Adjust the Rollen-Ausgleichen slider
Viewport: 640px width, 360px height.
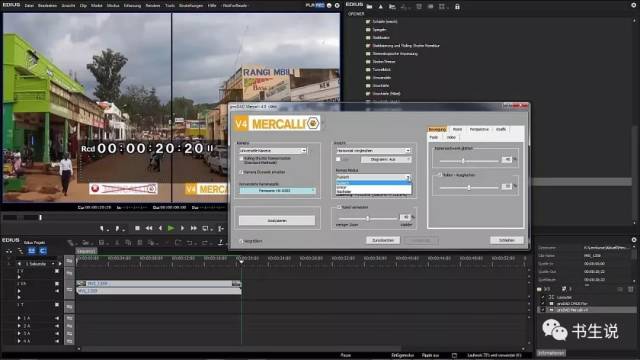click(469, 188)
